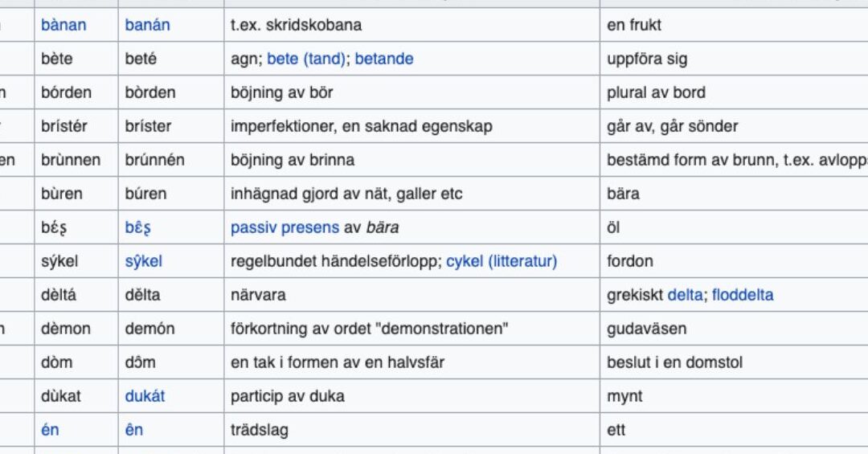Click the sŷkel link
This screenshot has width=868, height=454.
(x=143, y=261)
